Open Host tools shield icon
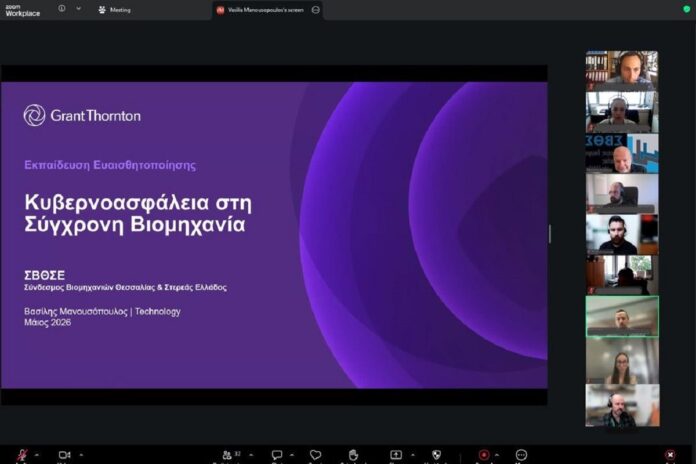Screen dimensions: 696x464 click(436, 455)
